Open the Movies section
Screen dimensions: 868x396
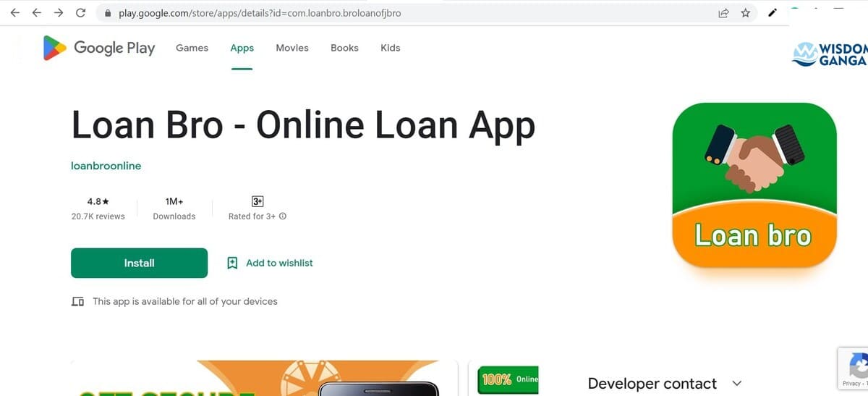pos(292,48)
